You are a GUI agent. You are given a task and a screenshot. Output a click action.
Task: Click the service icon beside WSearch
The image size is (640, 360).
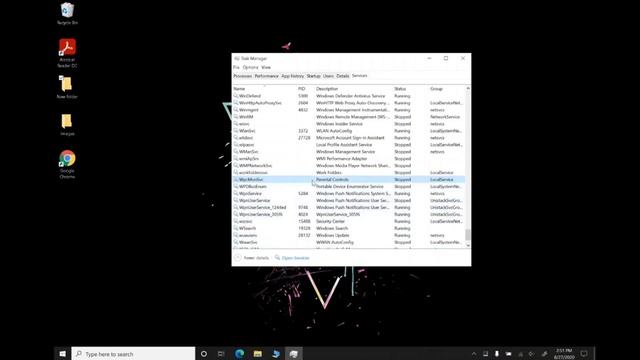point(236,228)
